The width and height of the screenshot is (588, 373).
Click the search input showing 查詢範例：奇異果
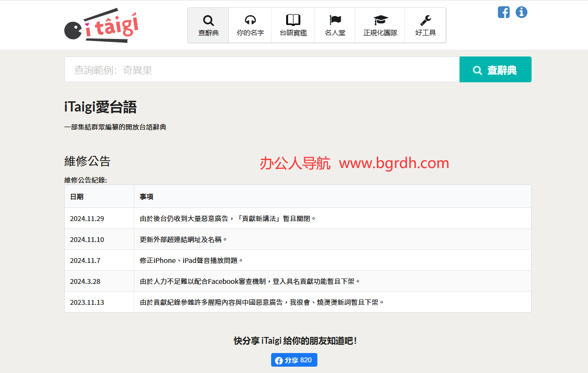(x=262, y=69)
